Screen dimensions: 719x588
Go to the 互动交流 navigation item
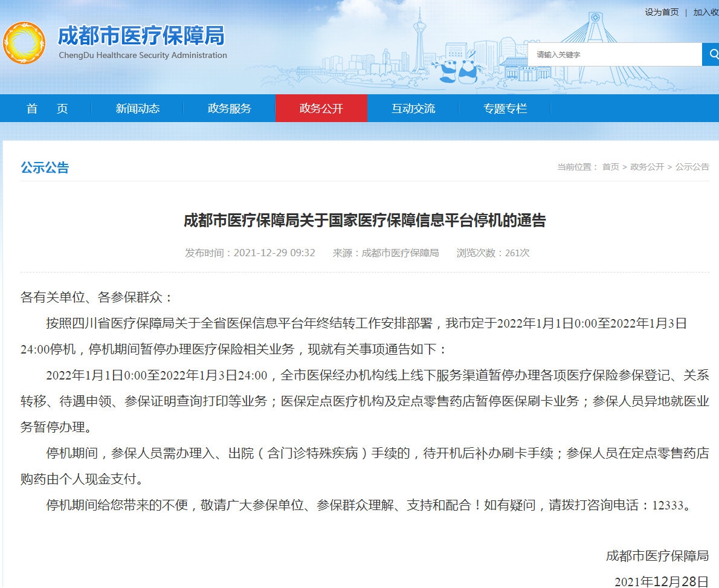(413, 109)
